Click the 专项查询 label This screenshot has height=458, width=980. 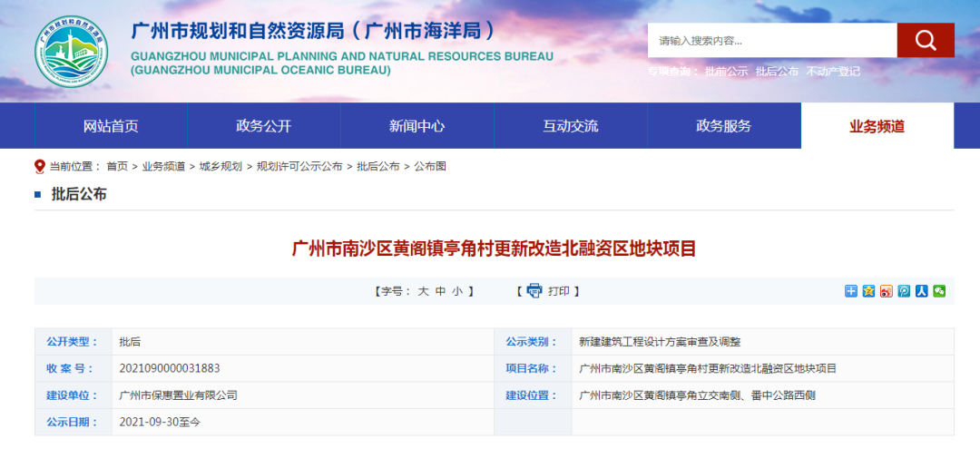(673, 72)
